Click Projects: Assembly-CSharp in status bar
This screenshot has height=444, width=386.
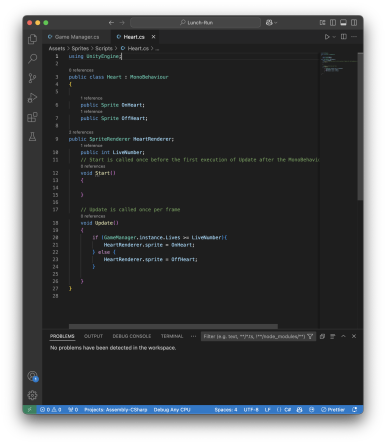[116, 410]
